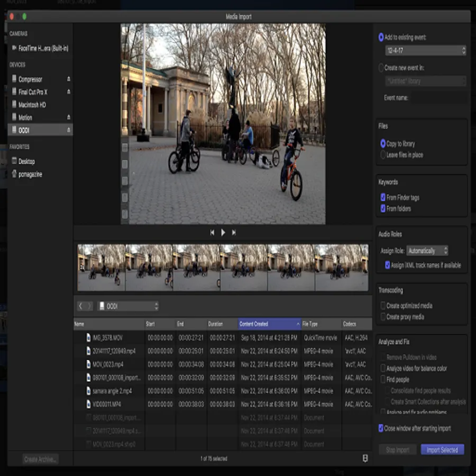The image size is (476, 476).
Task: Open Macintosh HD in the sidebar
Action: click(x=32, y=105)
